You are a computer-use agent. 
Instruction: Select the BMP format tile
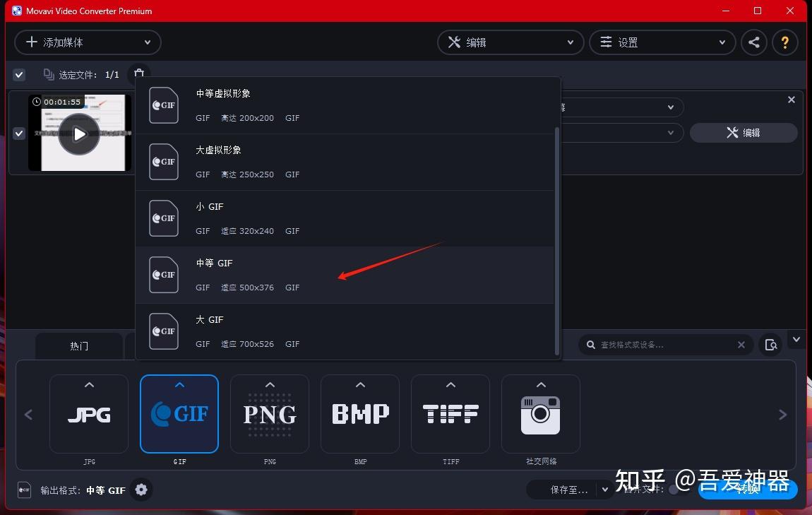[x=360, y=414]
